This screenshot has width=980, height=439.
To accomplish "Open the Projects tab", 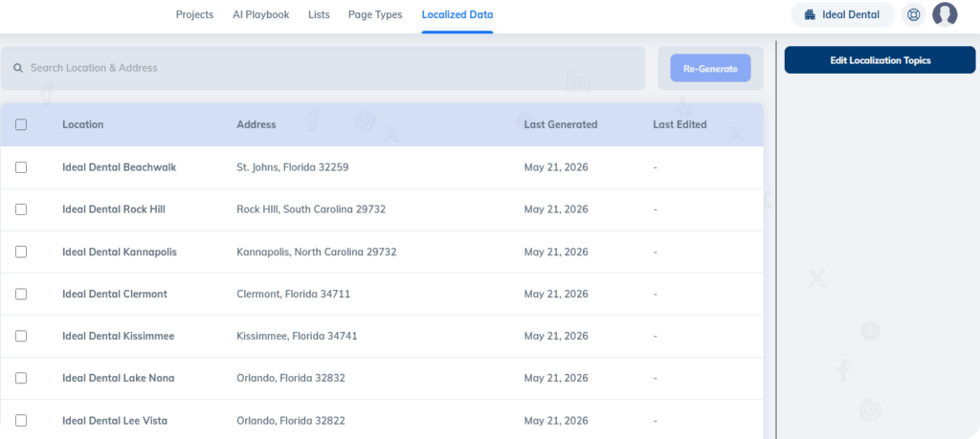I will pyautogui.click(x=194, y=15).
